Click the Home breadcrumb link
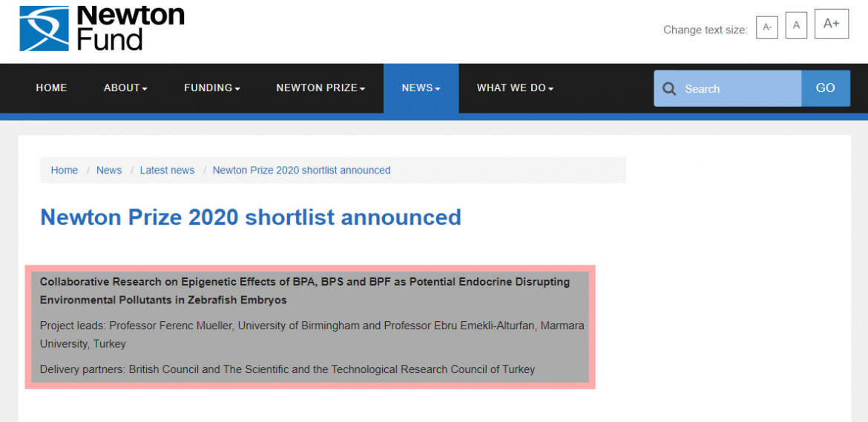Image resolution: width=868 pixels, height=422 pixels. [65, 171]
